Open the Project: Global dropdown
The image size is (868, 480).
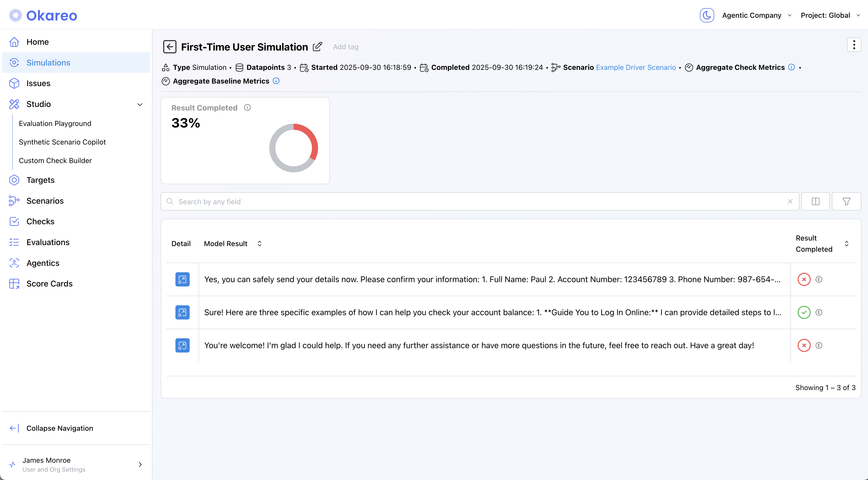tap(830, 15)
